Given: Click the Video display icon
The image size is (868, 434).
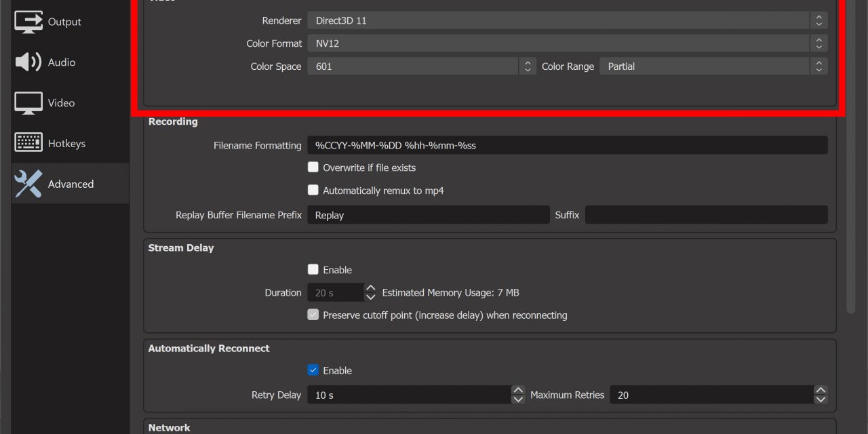Looking at the screenshot, I should click(x=28, y=103).
